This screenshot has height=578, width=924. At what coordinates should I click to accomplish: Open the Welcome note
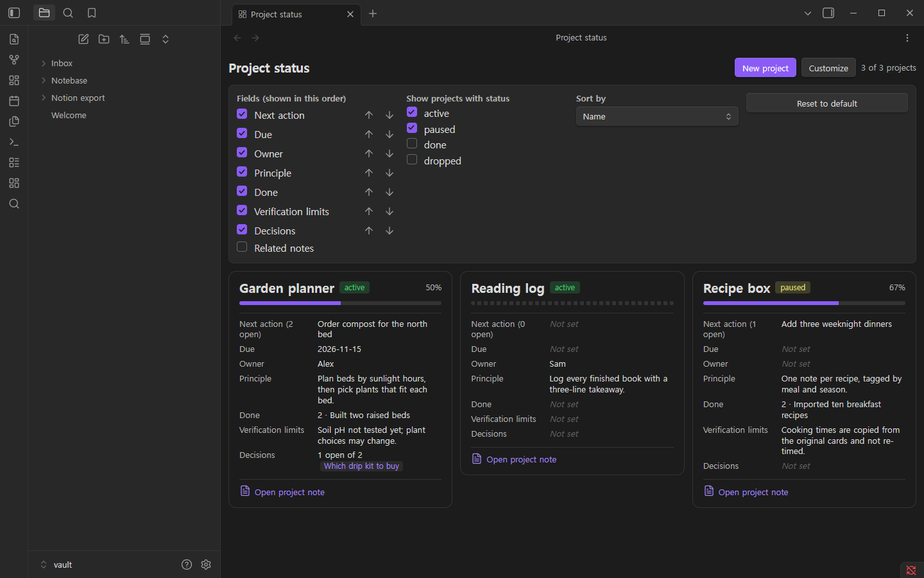click(69, 115)
